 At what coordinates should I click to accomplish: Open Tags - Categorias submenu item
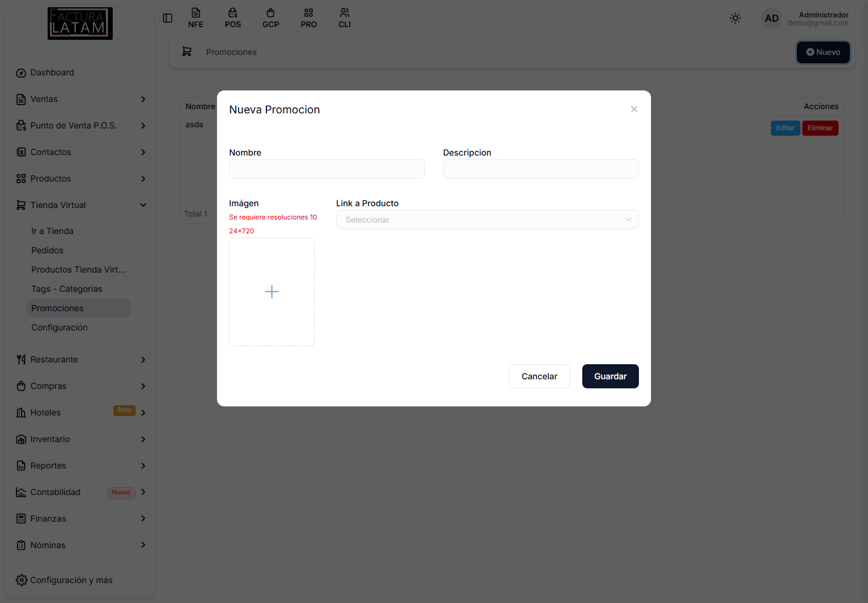[67, 289]
